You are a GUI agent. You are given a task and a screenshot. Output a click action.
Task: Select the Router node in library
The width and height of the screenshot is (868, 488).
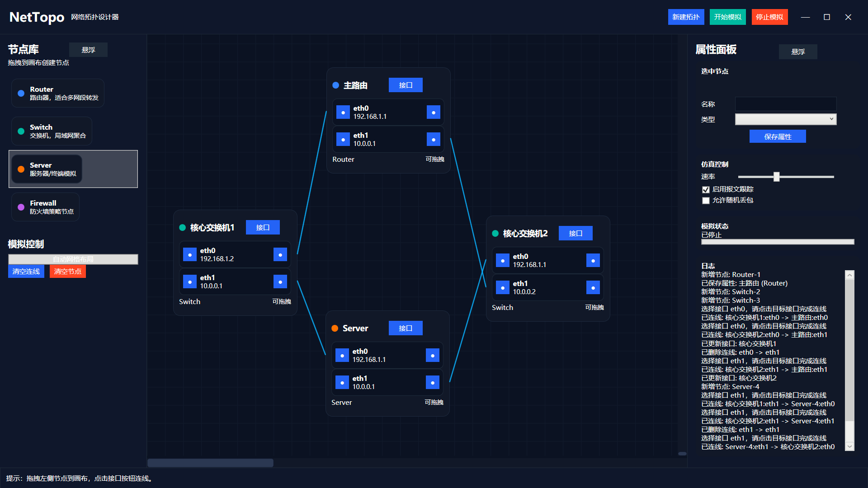coord(58,93)
